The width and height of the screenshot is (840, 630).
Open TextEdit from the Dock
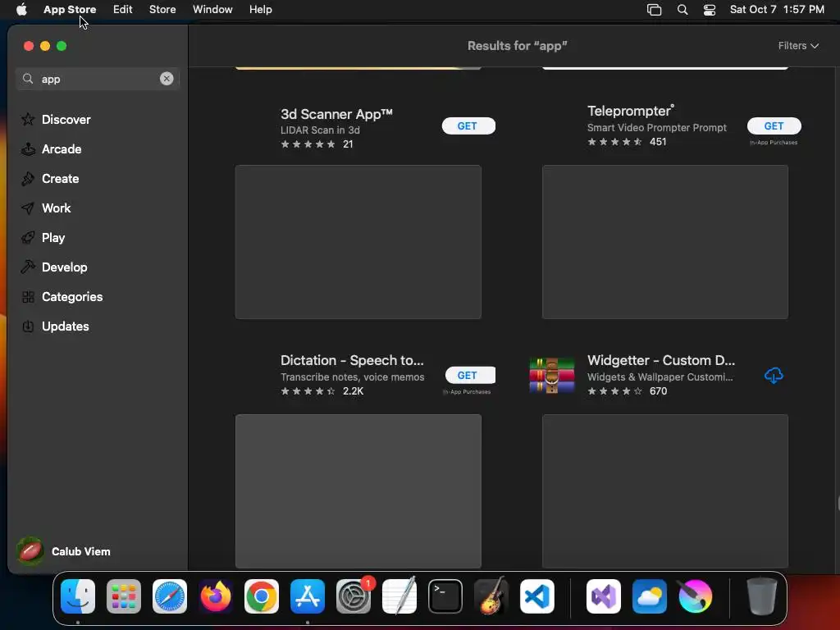[x=399, y=596]
